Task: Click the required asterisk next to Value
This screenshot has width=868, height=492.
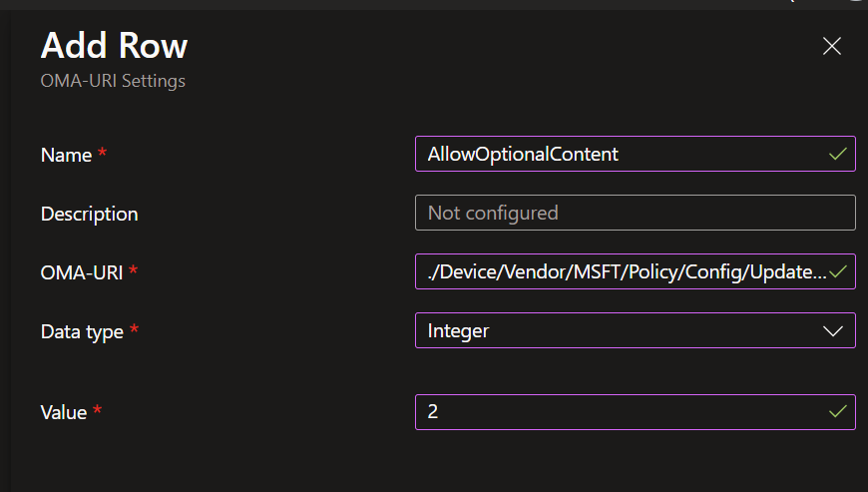Action: pos(98,410)
